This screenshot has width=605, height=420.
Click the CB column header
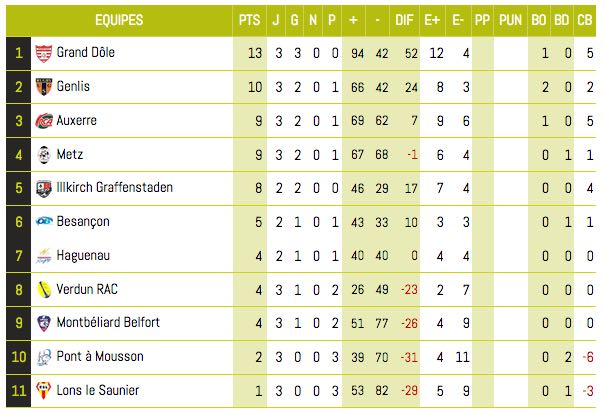click(585, 20)
